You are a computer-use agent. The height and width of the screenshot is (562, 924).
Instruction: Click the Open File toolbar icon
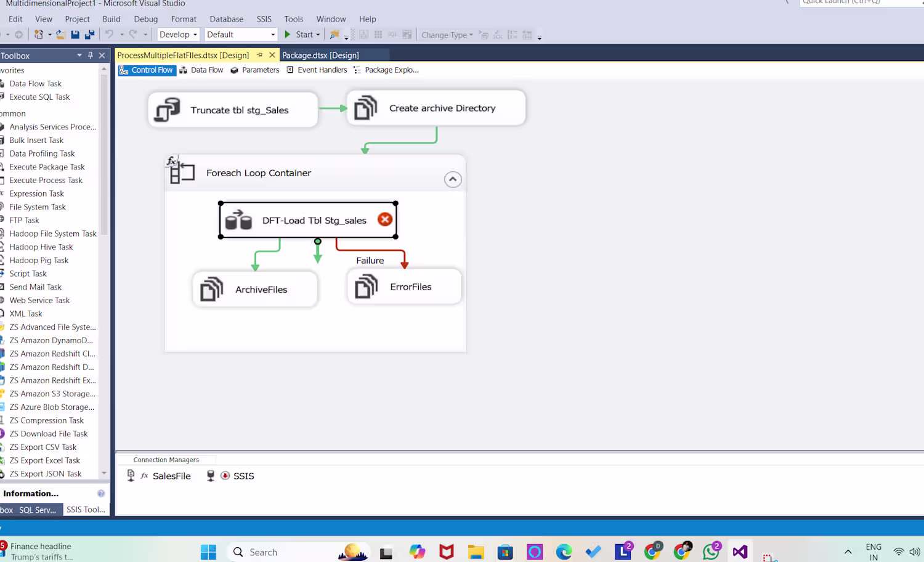pyautogui.click(x=60, y=35)
